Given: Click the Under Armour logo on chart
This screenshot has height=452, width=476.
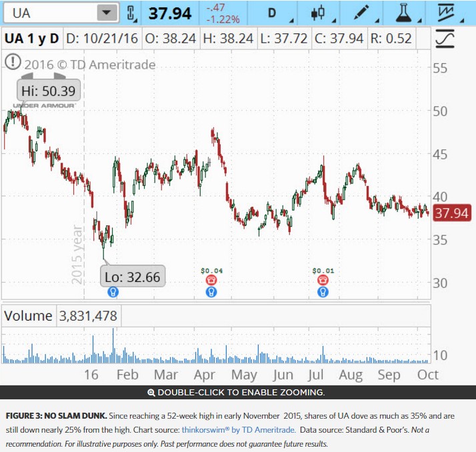Looking at the screenshot, I should (x=44, y=105).
